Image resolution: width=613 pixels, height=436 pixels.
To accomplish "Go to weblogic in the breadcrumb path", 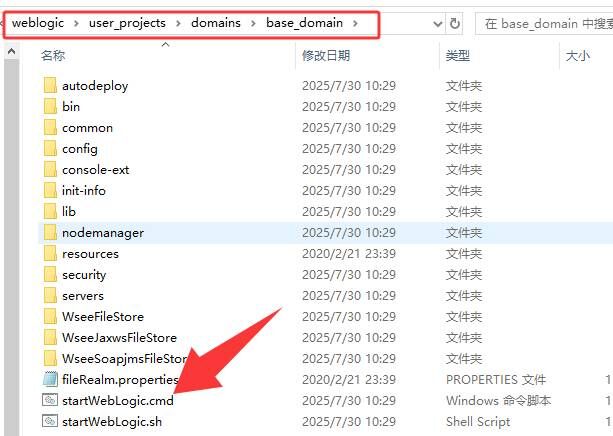I will pyautogui.click(x=38, y=23).
